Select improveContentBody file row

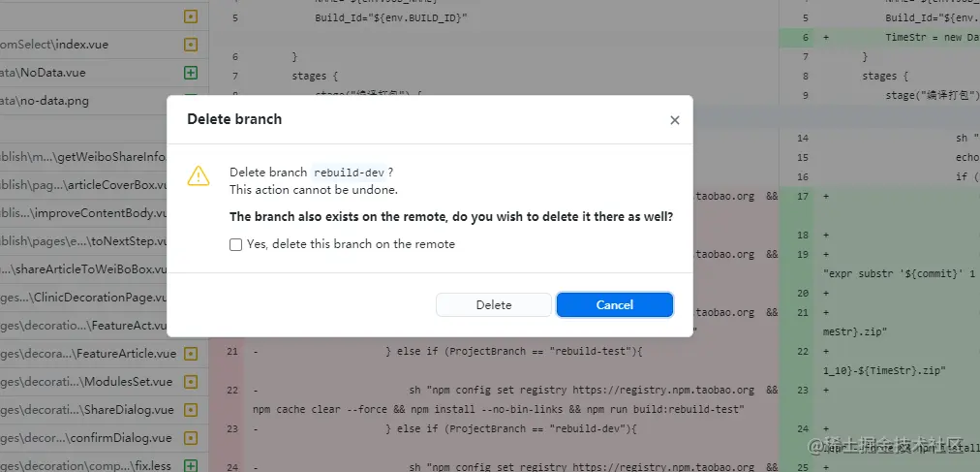pos(83,213)
